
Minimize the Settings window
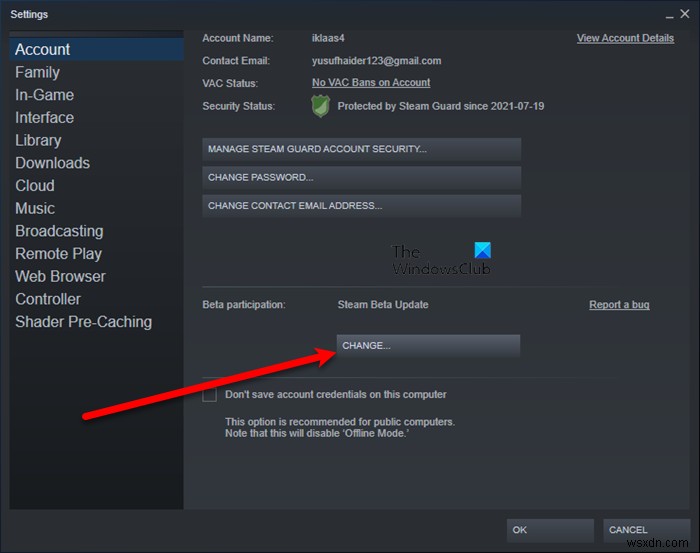point(670,16)
